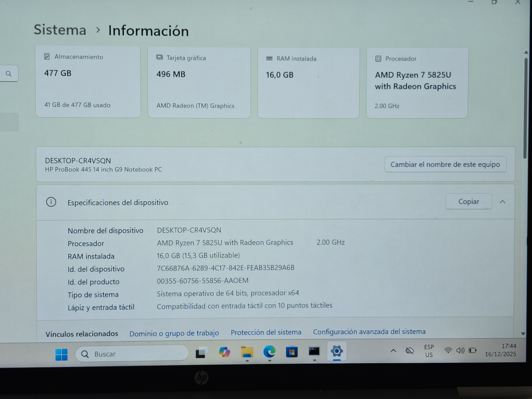Open Microsoft Store from taskbar

click(x=291, y=352)
